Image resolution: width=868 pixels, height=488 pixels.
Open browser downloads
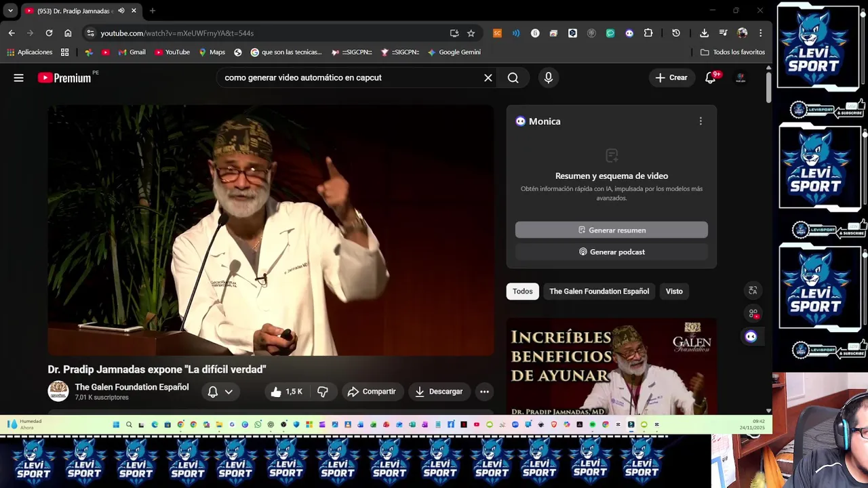[x=704, y=33]
